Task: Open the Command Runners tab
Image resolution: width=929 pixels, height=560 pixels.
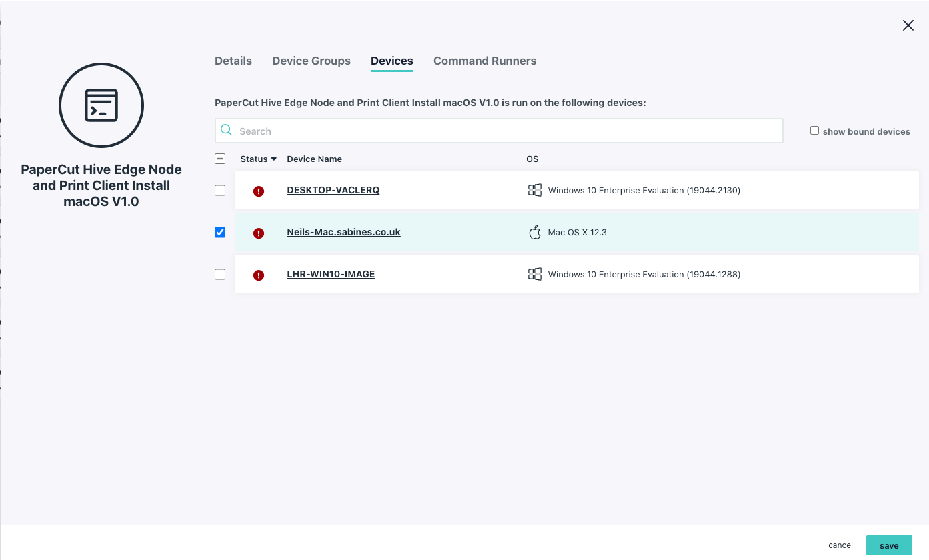Action: [x=485, y=61]
